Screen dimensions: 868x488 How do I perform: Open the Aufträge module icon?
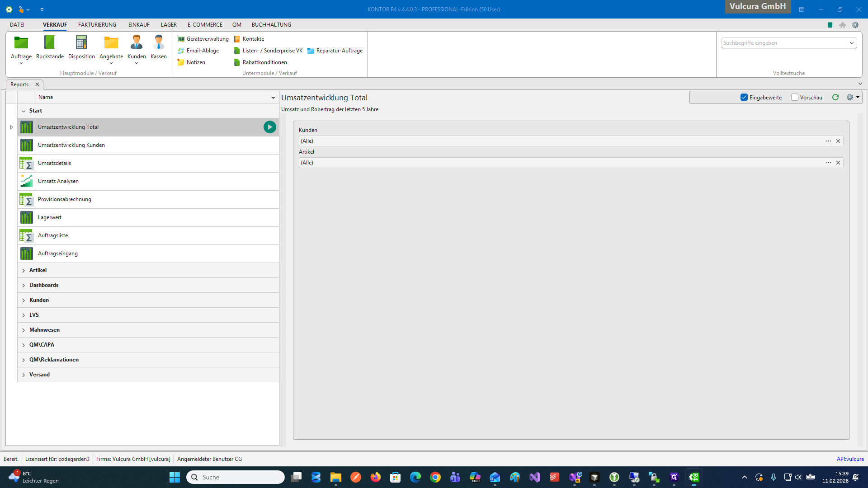(x=21, y=43)
